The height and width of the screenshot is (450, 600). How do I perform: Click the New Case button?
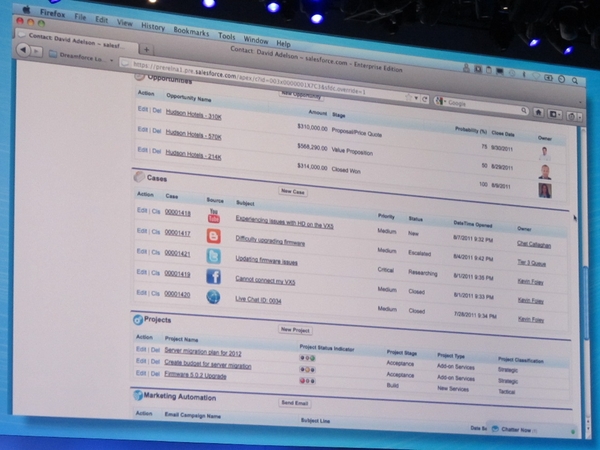293,192
